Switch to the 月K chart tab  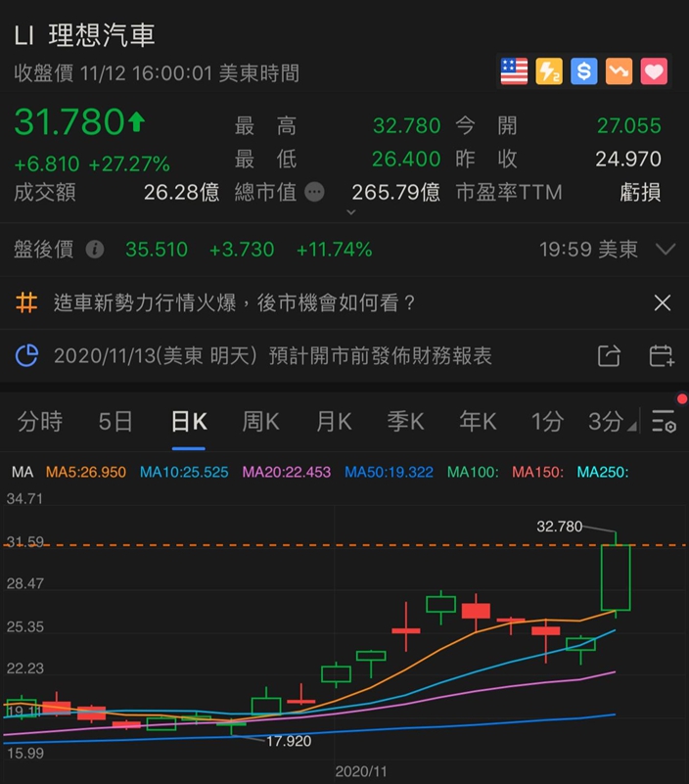(334, 422)
